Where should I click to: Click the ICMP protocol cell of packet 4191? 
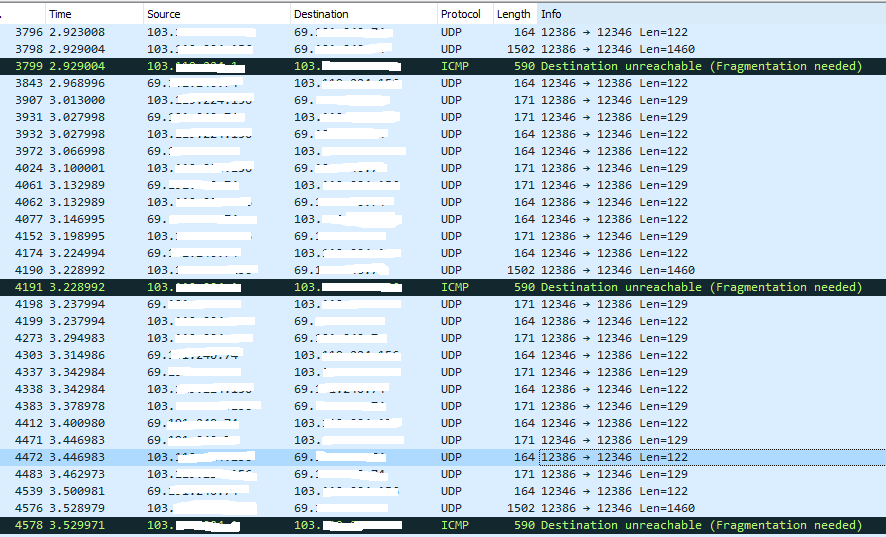454,287
